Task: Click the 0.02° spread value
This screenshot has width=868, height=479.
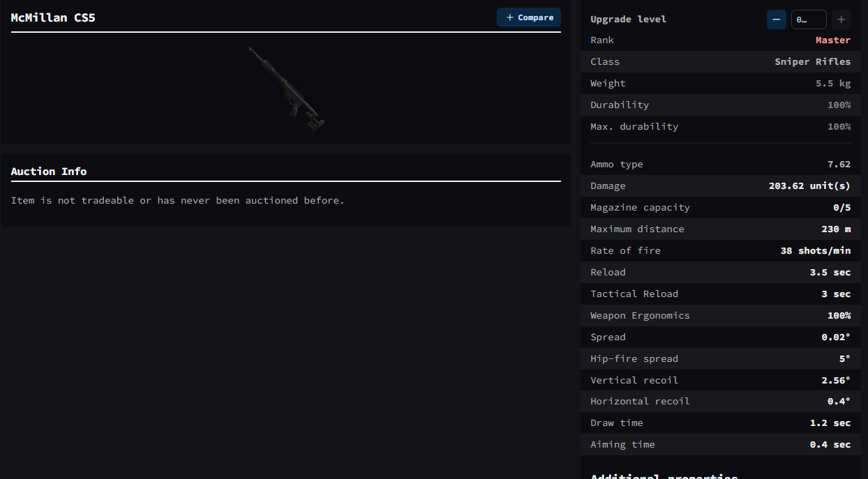Action: click(836, 337)
